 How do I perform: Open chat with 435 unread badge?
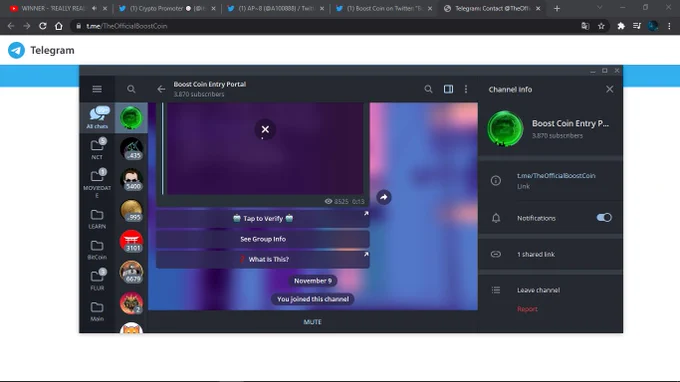(x=131, y=148)
